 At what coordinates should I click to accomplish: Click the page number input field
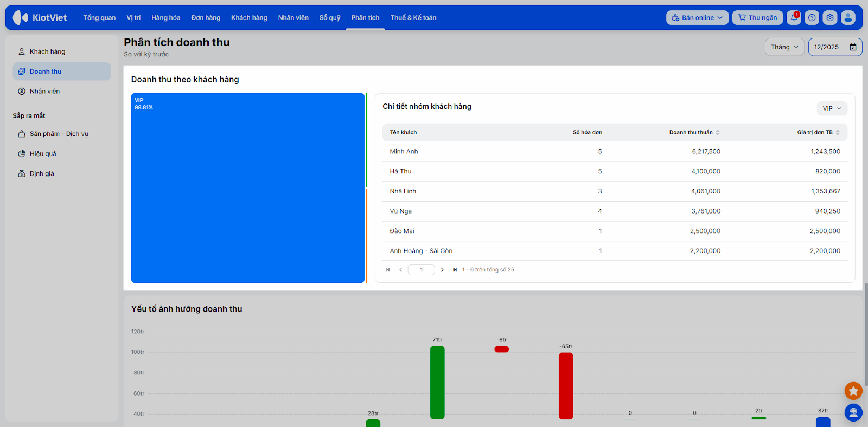pos(421,270)
